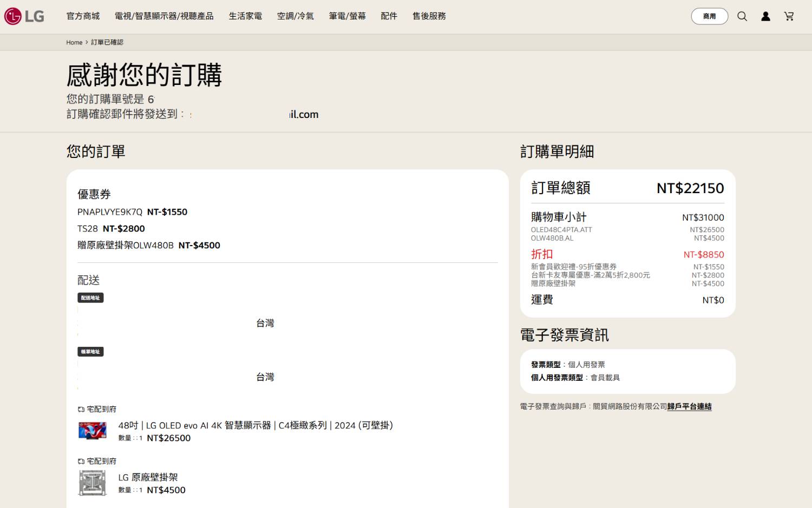The image size is (812, 508).
Task: Click 台新卡友專屬優惠 discount line
Action: [590, 275]
